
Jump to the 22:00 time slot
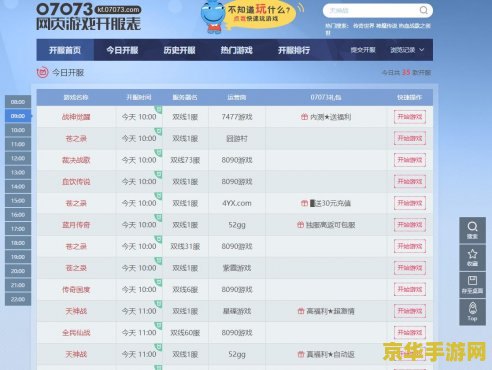(x=18, y=299)
